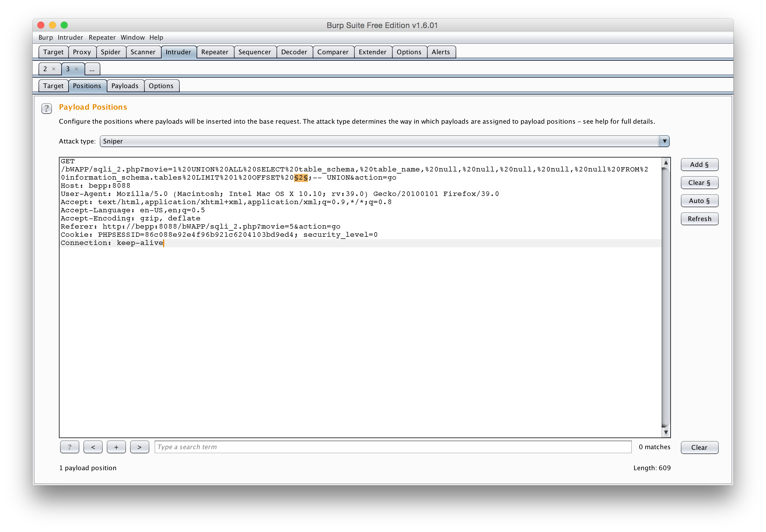The width and height of the screenshot is (766, 532).
Task: Click the Payload Positions help question-mark icon
Action: coord(46,108)
